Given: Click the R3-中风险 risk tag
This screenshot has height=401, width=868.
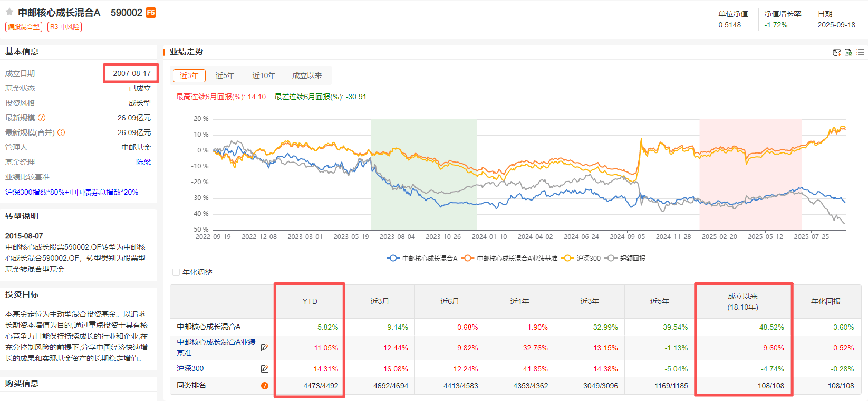Looking at the screenshot, I should pyautogui.click(x=64, y=26).
